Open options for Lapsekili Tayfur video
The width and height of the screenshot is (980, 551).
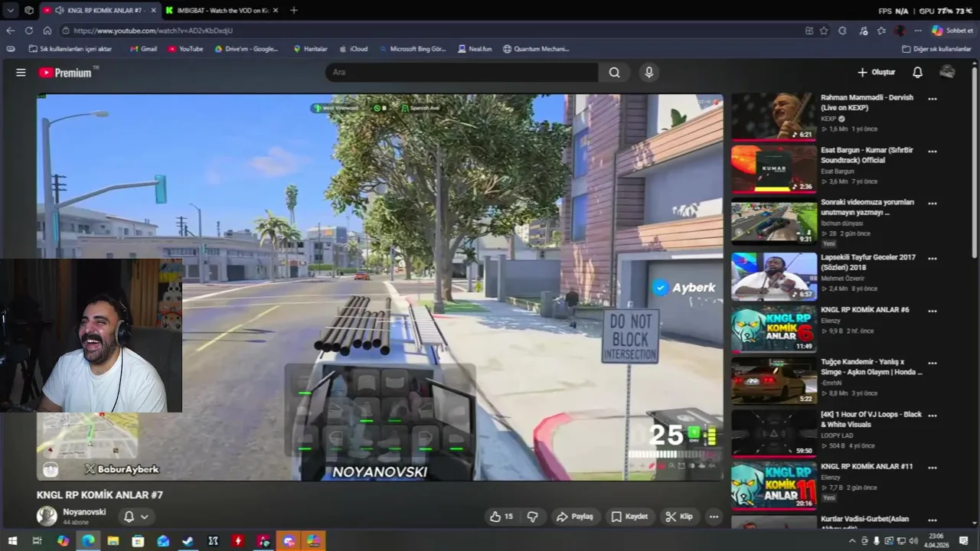click(933, 259)
